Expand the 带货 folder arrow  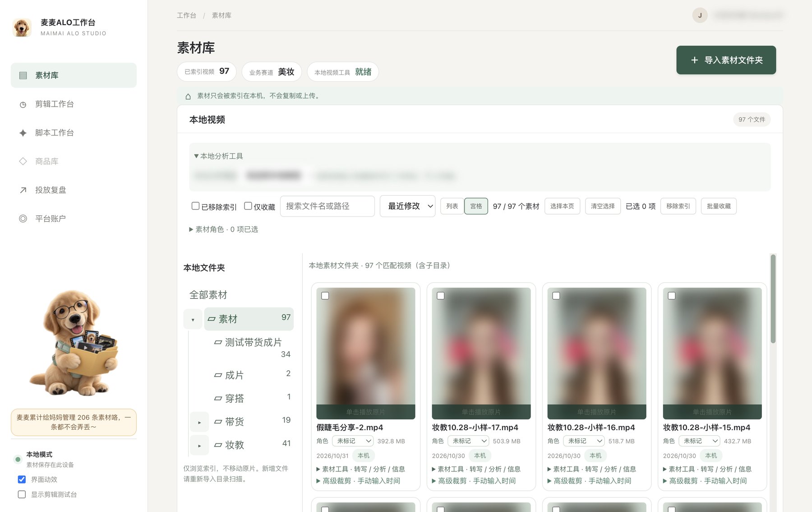[x=199, y=422]
